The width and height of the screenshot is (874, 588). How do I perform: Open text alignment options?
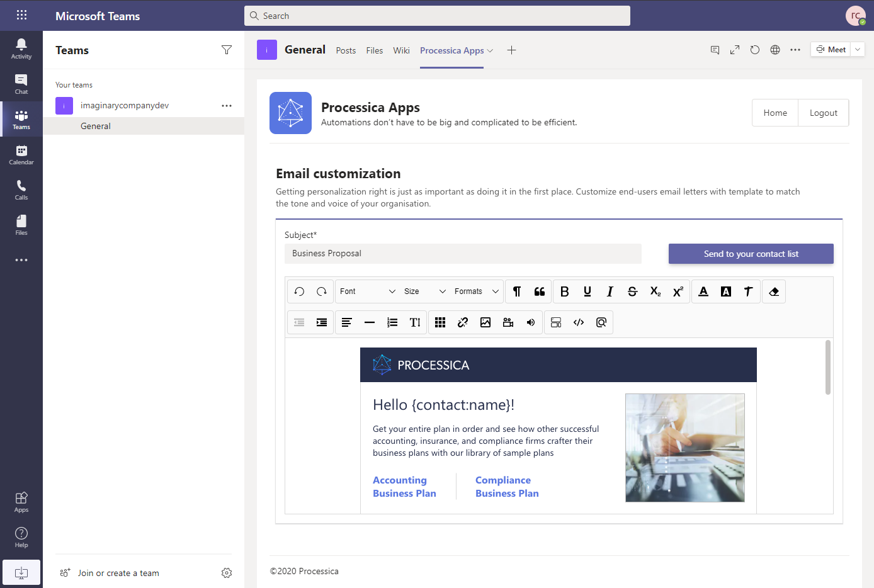tap(347, 322)
